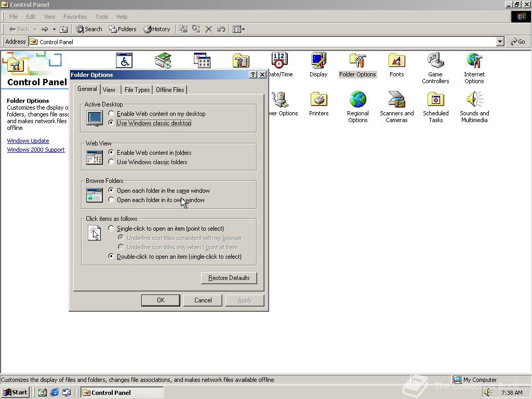The height and width of the screenshot is (399, 532).
Task: Select the General tab
Action: pyautogui.click(x=87, y=89)
